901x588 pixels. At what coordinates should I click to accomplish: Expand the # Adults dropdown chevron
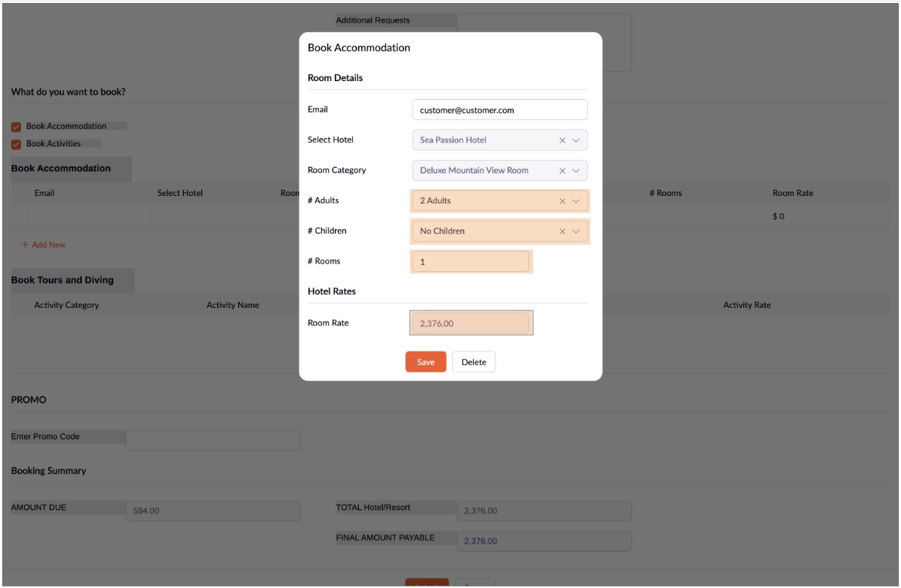577,201
